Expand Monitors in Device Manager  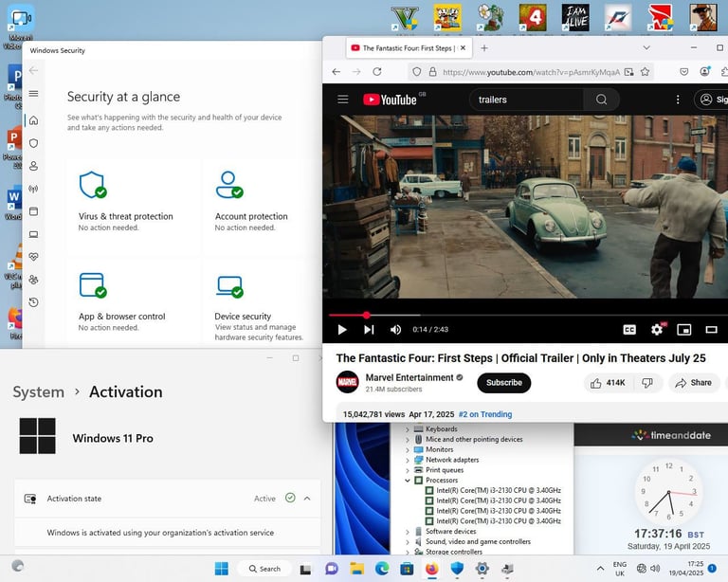[408, 449]
